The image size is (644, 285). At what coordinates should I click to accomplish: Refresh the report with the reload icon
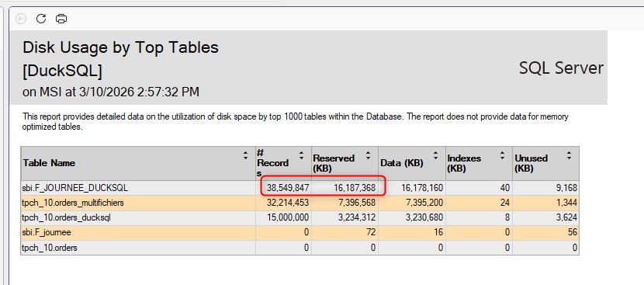pyautogui.click(x=41, y=19)
